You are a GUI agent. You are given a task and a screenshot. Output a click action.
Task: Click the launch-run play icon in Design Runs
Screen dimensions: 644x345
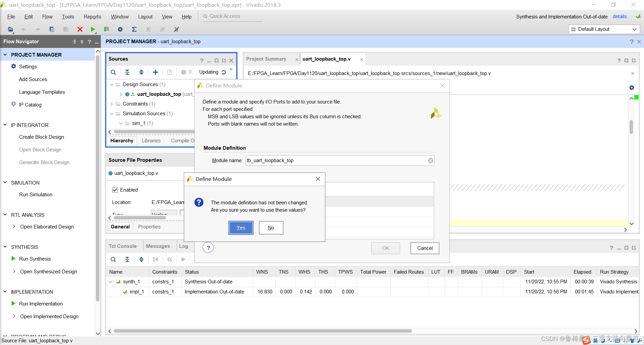(183, 259)
